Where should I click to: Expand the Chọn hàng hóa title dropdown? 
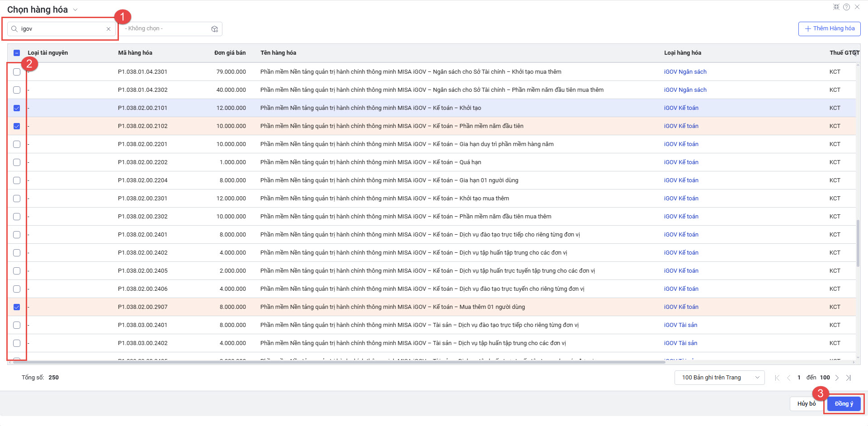(x=75, y=9)
